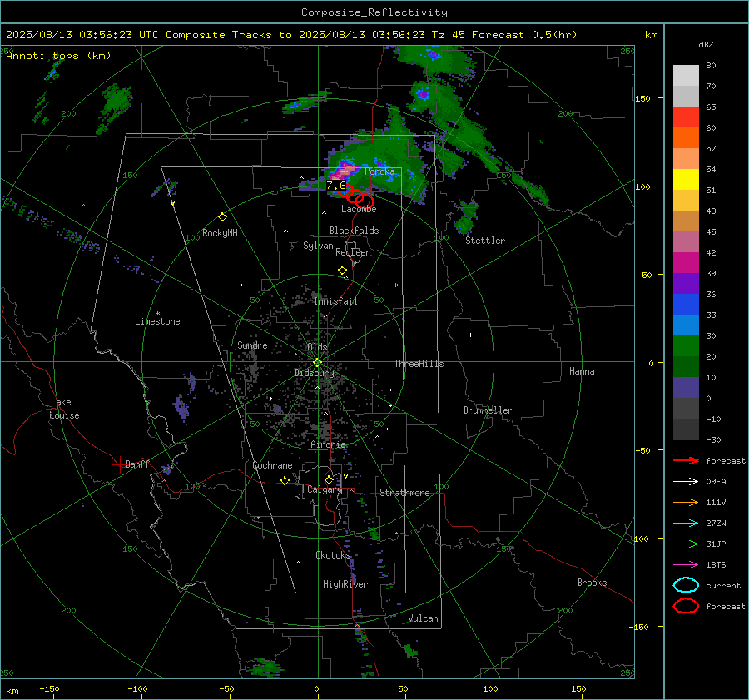Click the Olds city label
This screenshot has height=700, width=749.
(x=317, y=347)
